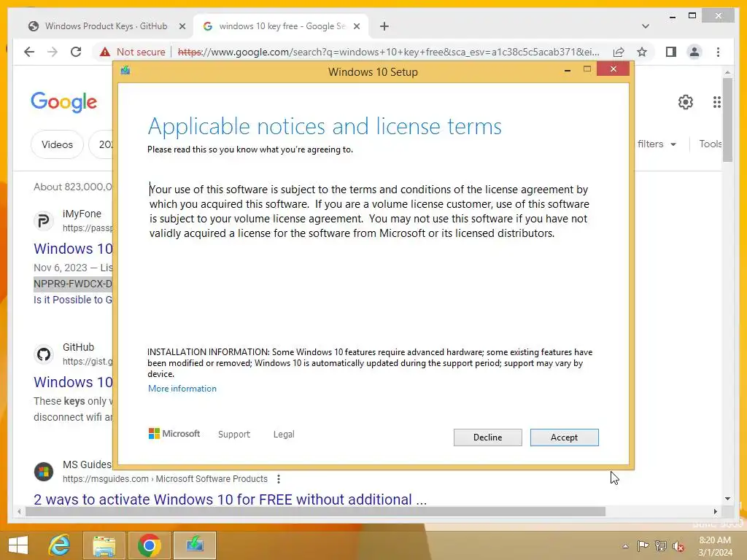Open the MS Guides result options menu

279,479
